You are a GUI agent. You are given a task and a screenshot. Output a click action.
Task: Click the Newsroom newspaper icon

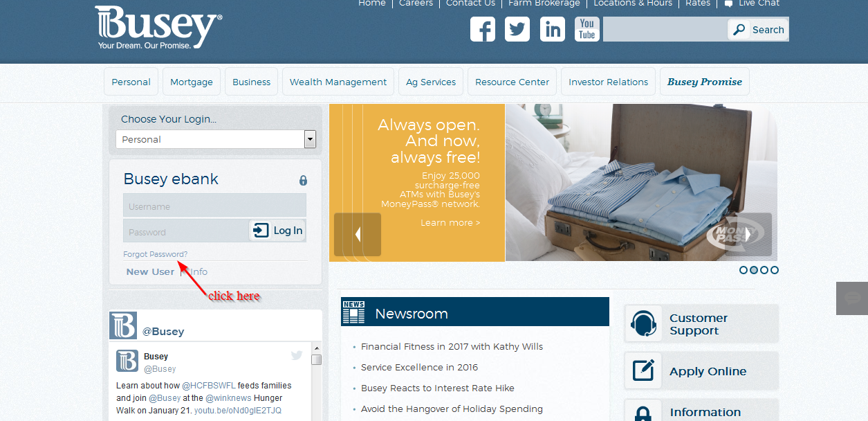pos(353,313)
